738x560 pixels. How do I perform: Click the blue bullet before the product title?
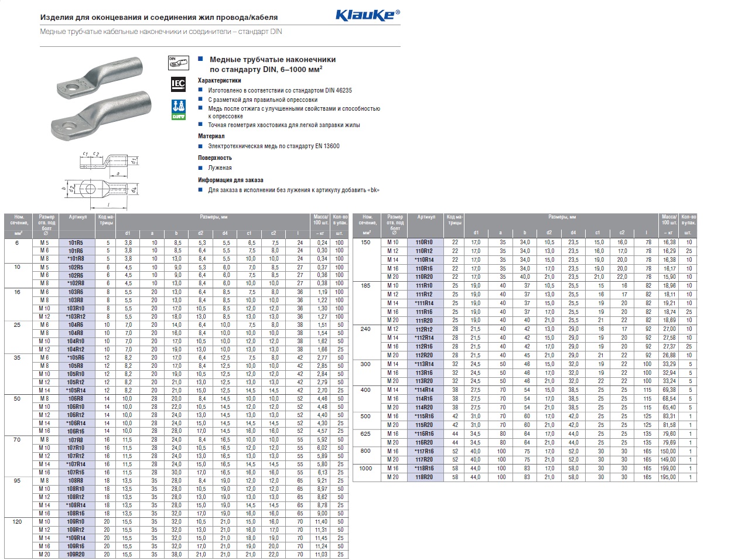(200, 59)
